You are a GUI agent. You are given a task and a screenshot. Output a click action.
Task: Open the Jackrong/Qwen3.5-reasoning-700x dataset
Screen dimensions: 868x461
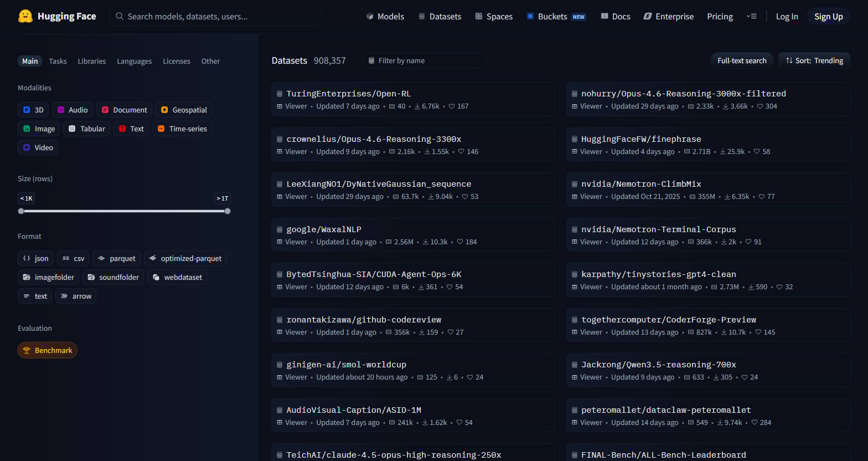708,370
